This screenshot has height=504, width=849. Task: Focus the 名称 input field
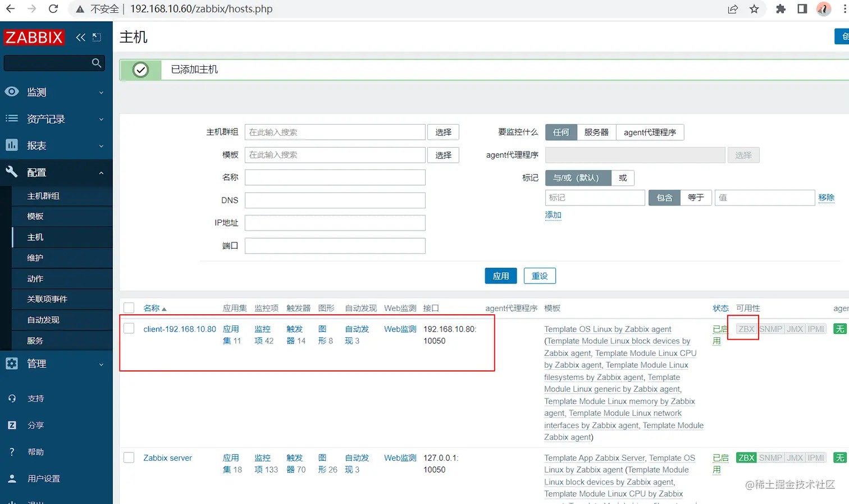335,177
